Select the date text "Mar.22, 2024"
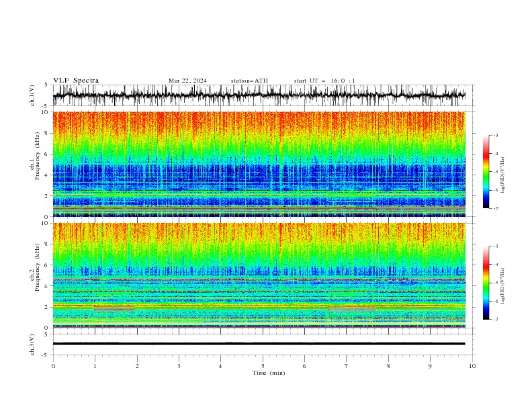532x411 pixels. point(187,81)
